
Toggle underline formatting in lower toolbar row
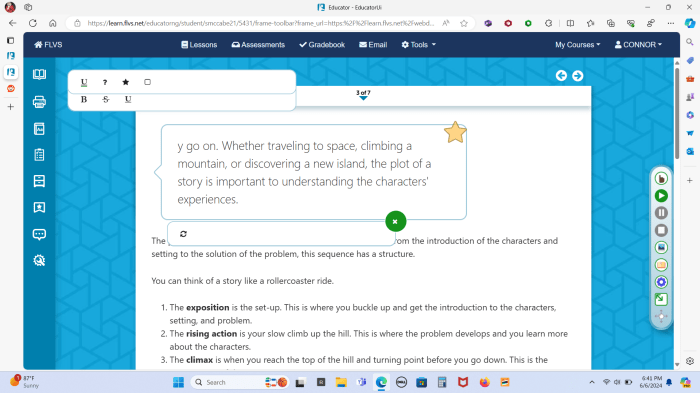click(128, 99)
